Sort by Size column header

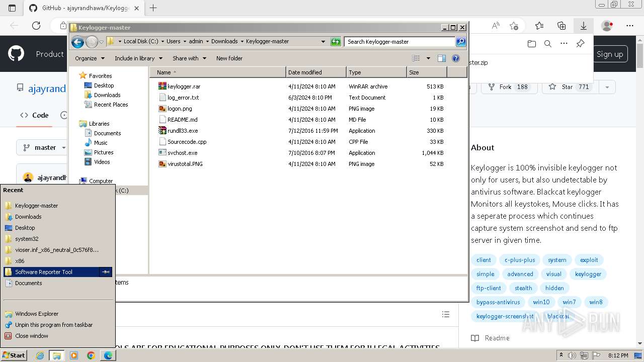click(x=427, y=72)
